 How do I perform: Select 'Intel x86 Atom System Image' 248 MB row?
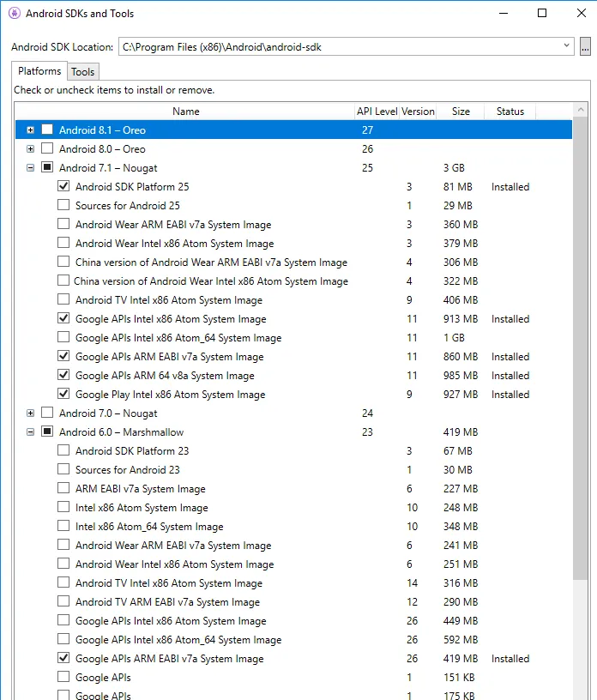coord(142,508)
